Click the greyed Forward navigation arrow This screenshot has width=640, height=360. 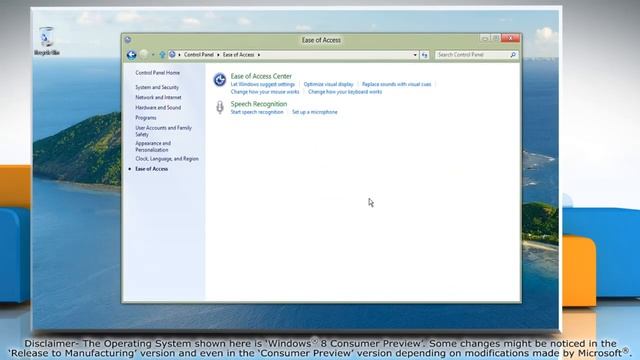pos(144,55)
